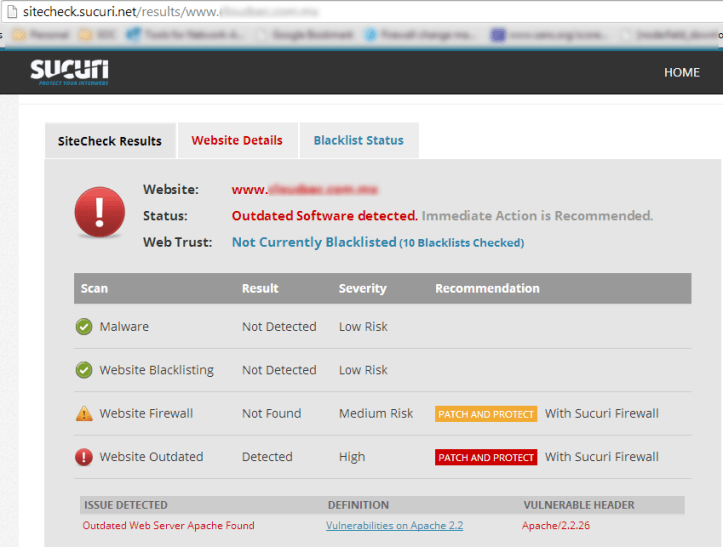Switch to the Website Details tab
Viewport: 723px width, 547px height.
coord(237,141)
